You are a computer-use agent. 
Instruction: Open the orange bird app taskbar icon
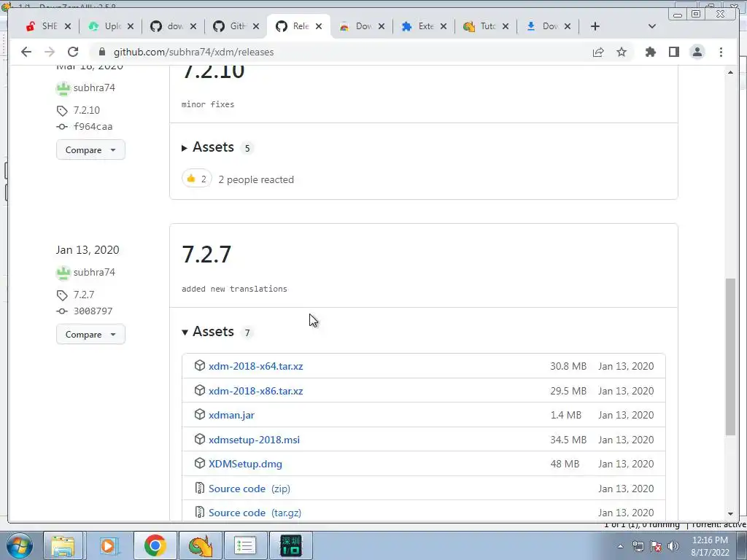click(x=200, y=545)
